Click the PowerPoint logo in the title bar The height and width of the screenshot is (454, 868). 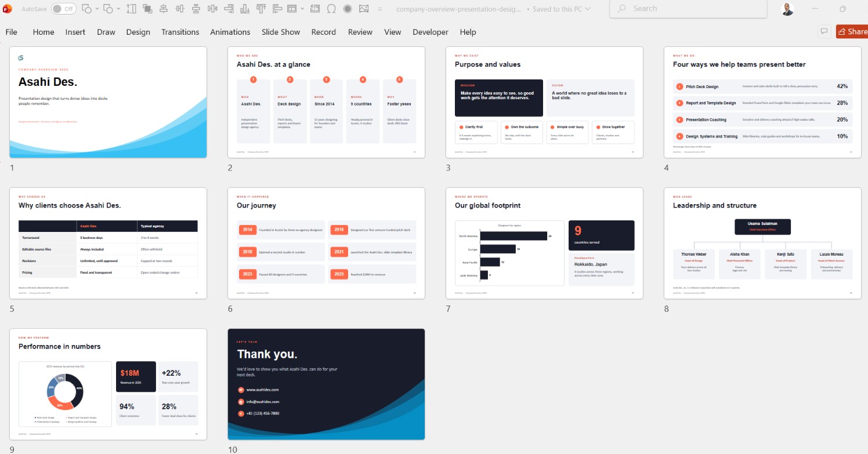(x=8, y=9)
